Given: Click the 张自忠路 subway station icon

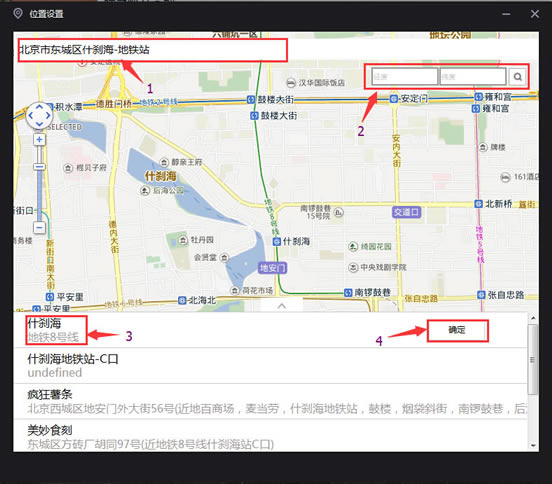Looking at the screenshot, I should point(481,295).
